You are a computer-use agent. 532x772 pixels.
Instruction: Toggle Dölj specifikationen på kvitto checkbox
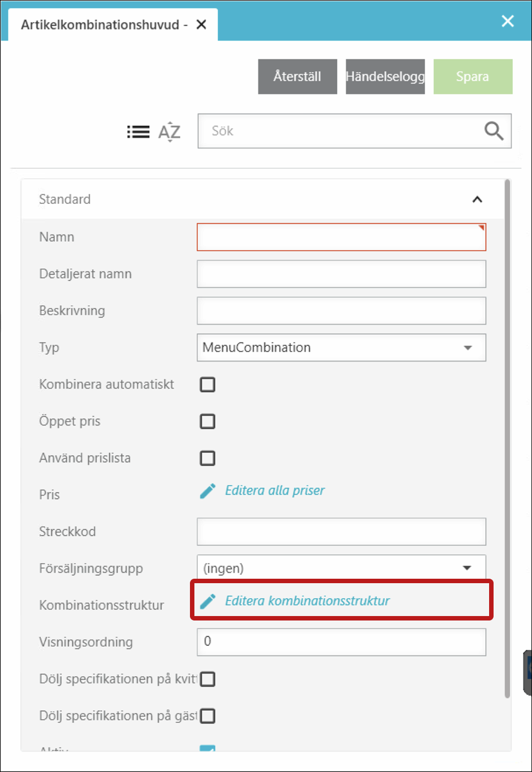(x=208, y=679)
